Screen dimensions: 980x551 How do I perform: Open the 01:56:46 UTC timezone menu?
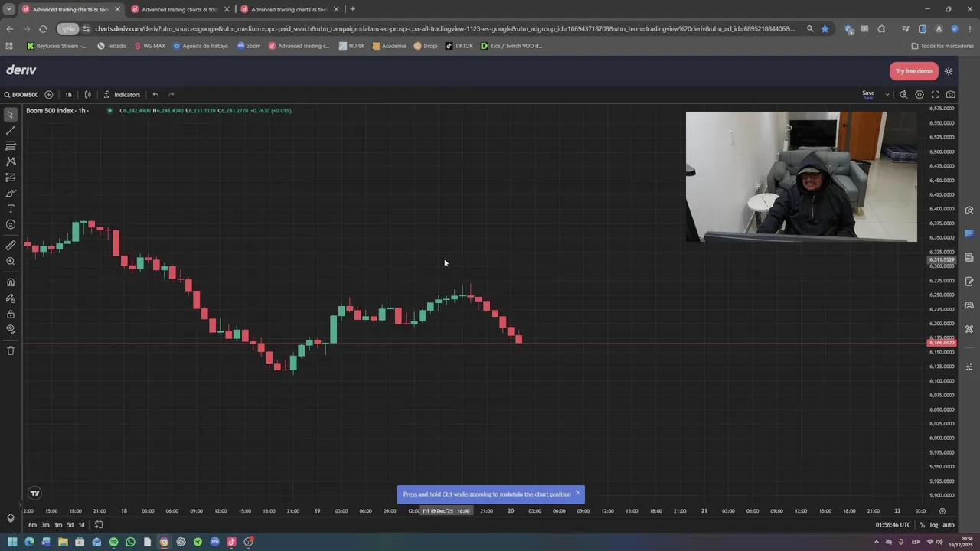[893, 525]
